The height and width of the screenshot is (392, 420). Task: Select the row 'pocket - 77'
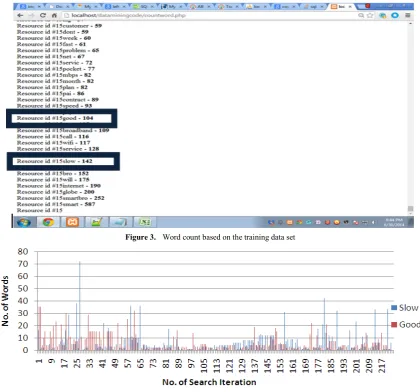56,69
